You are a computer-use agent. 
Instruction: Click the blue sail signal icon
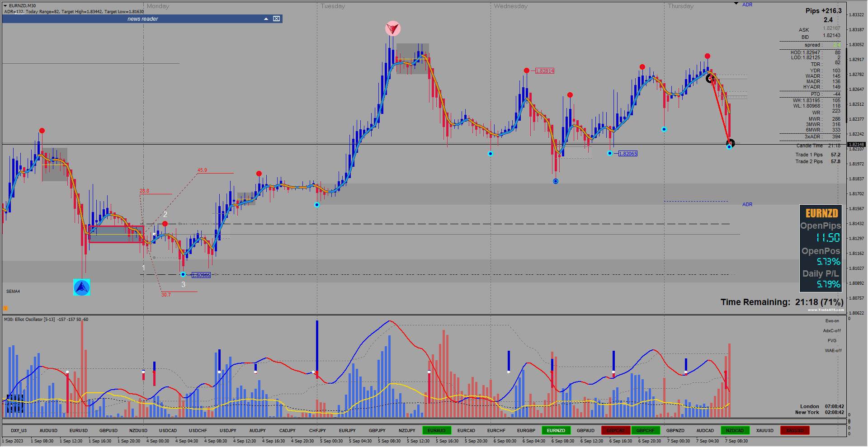click(x=82, y=287)
